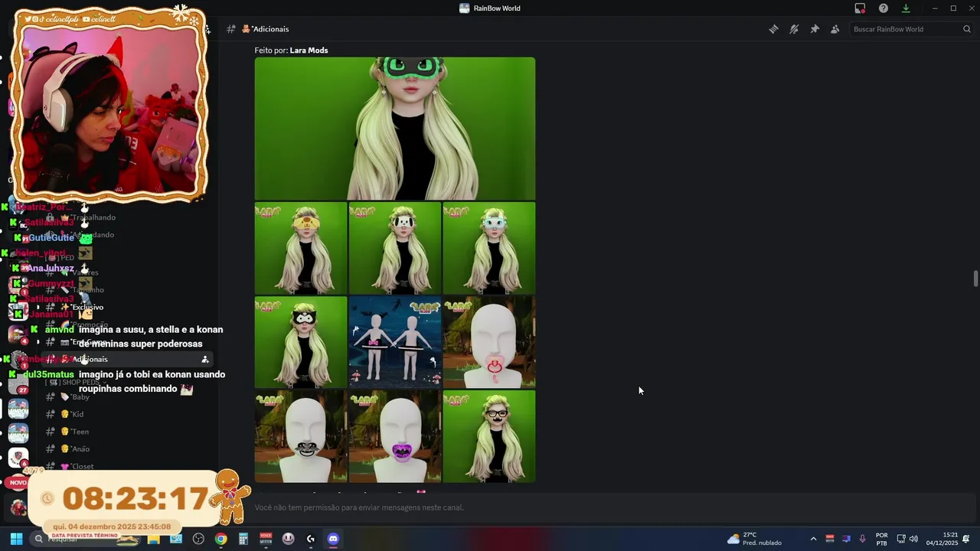Click the microphone tray icon

point(863,539)
